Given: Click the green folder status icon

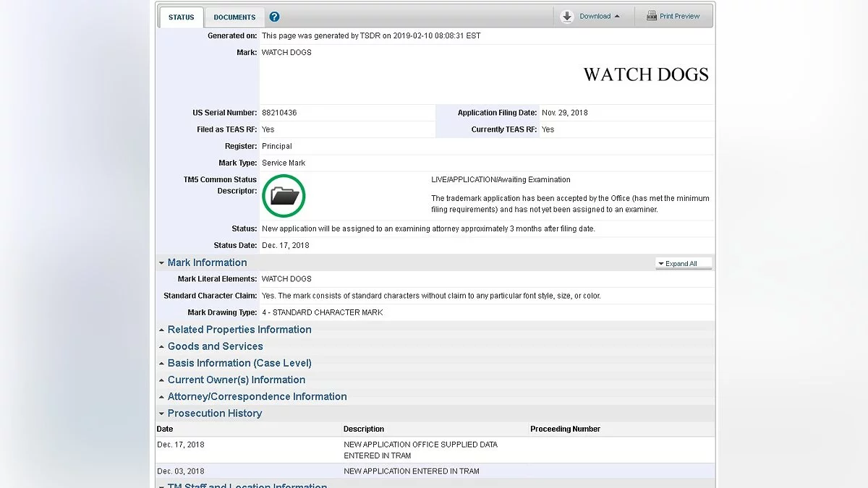Looking at the screenshot, I should pyautogui.click(x=284, y=196).
